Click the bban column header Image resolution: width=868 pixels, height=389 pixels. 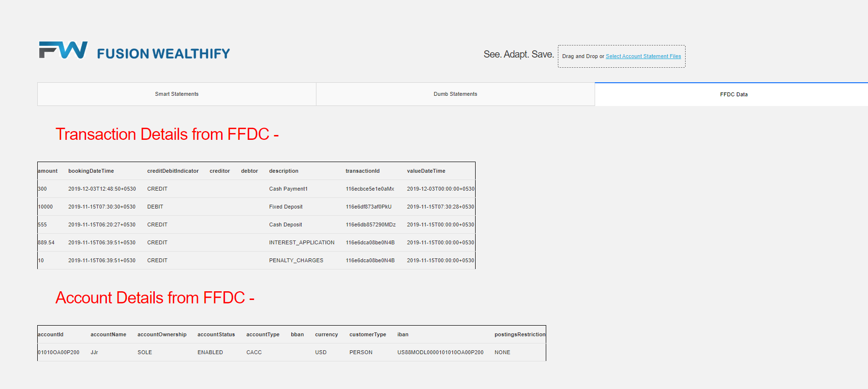297,334
